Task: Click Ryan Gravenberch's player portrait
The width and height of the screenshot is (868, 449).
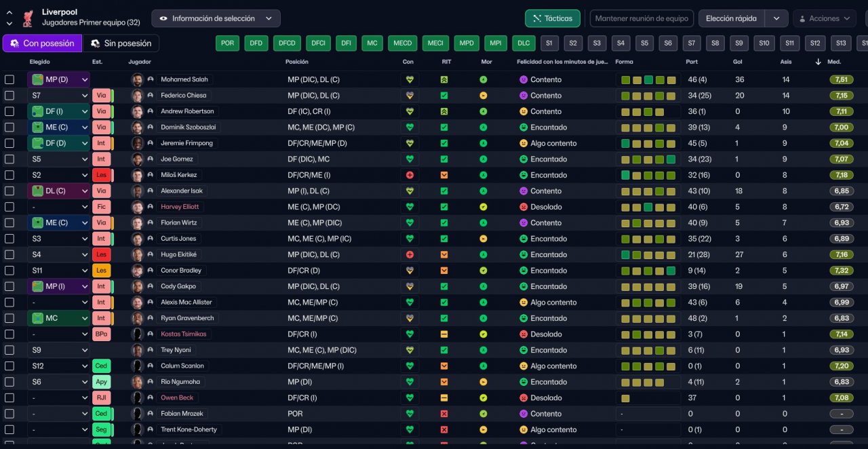Action: 138,318
